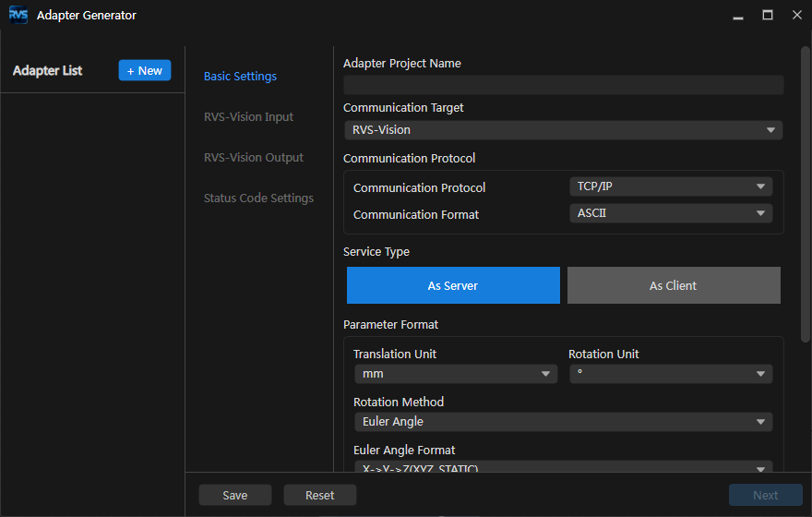
Task: Open the ASCII communication format dropdown
Action: pos(671,213)
